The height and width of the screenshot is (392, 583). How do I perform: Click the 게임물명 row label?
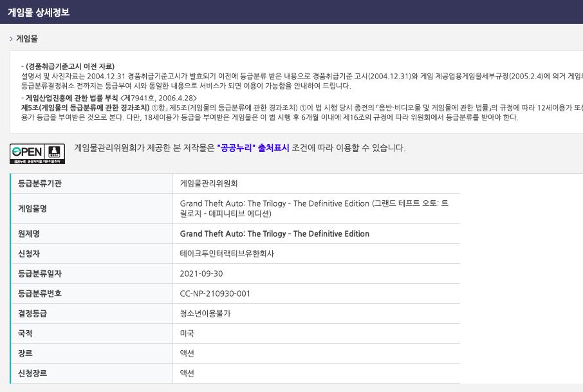pos(32,209)
